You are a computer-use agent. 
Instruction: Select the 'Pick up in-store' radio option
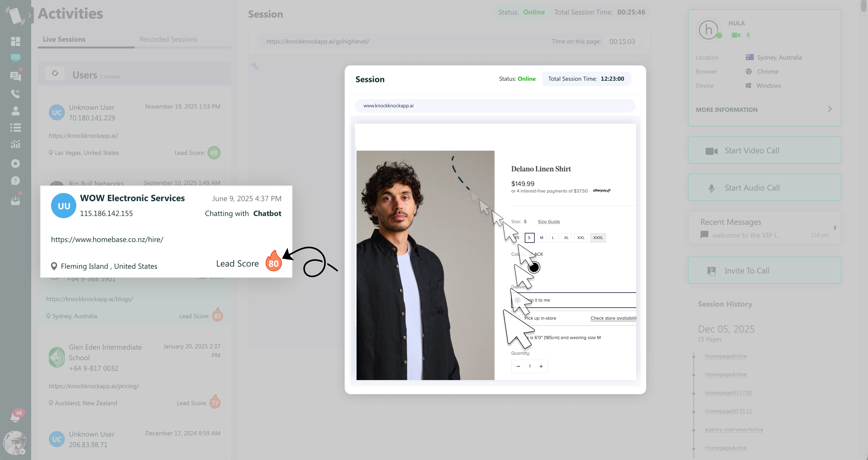pyautogui.click(x=518, y=318)
